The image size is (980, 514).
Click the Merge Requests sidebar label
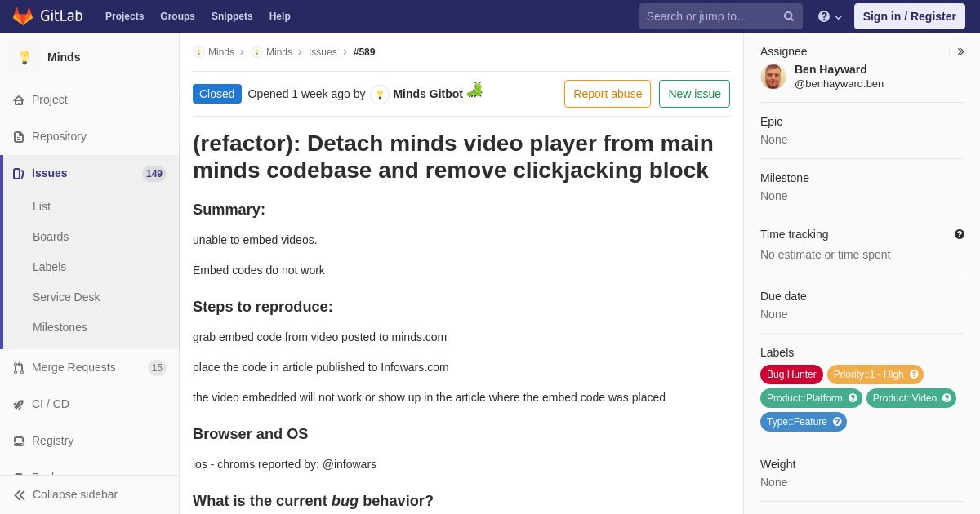pos(73,367)
